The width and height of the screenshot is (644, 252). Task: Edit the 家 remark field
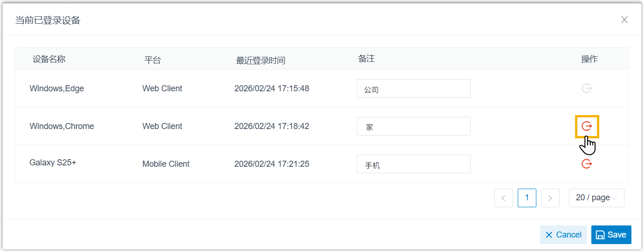click(x=413, y=126)
